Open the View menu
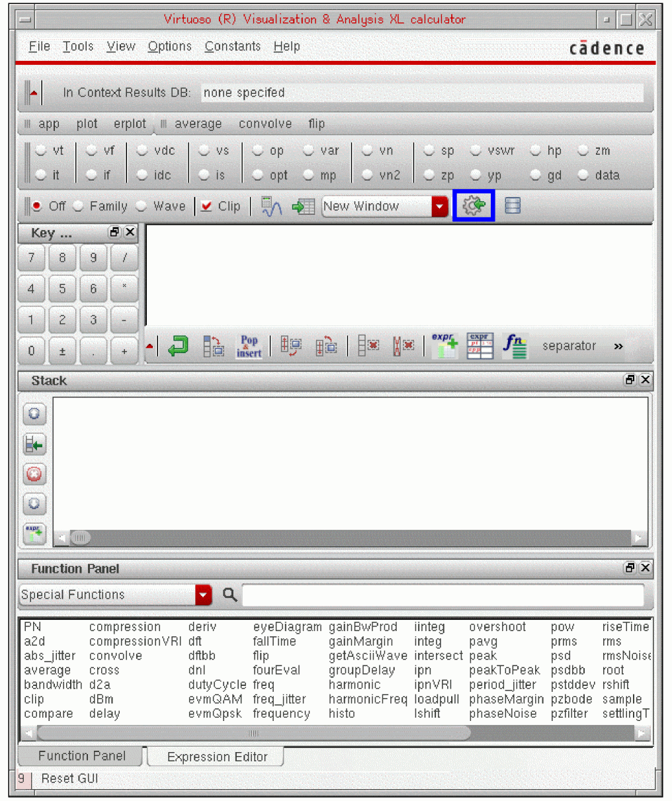 [121, 46]
